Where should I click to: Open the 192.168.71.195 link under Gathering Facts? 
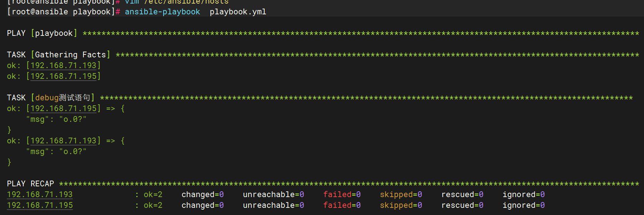coord(63,76)
